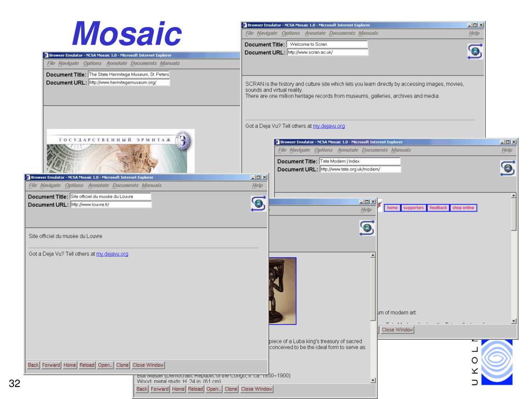Open Help menu in Scran window
The height and width of the screenshot is (399, 532).
[x=474, y=33]
